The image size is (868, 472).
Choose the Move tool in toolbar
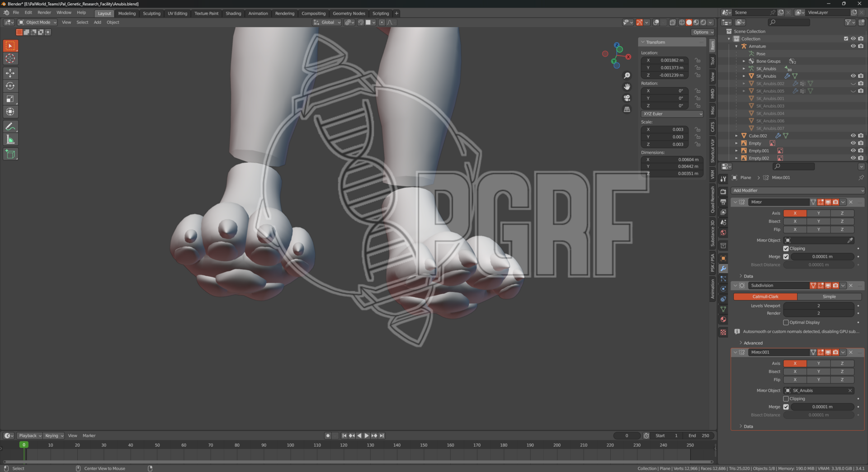click(x=10, y=73)
